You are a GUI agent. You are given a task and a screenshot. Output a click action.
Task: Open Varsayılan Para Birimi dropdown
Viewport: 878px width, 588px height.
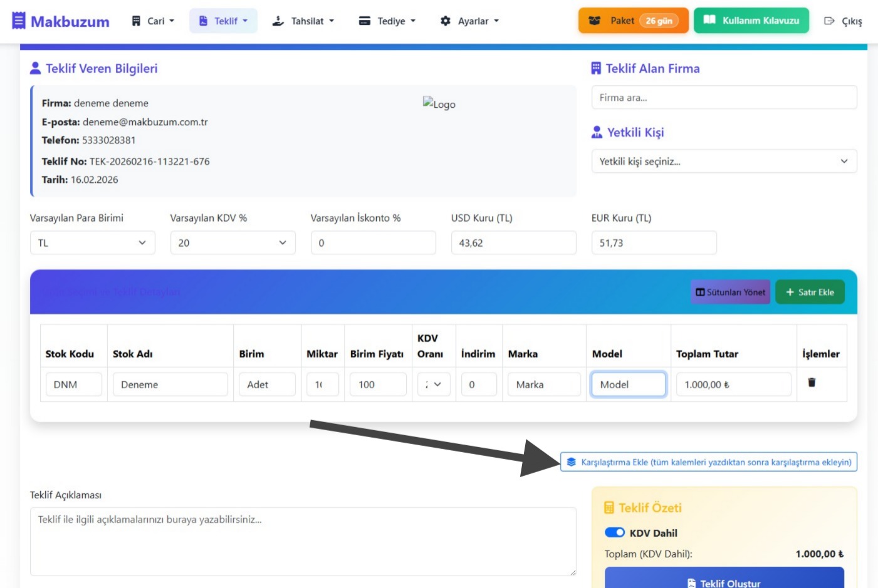point(92,243)
